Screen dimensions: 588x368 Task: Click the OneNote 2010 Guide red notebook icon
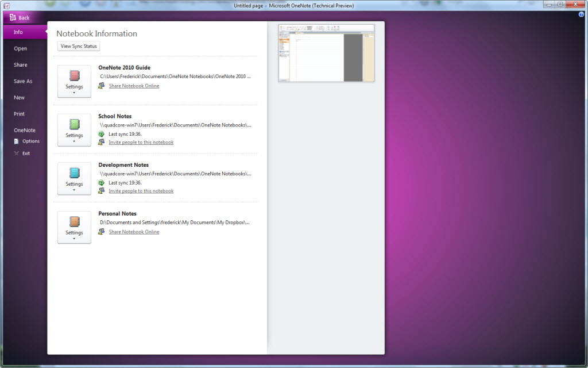[x=74, y=76]
